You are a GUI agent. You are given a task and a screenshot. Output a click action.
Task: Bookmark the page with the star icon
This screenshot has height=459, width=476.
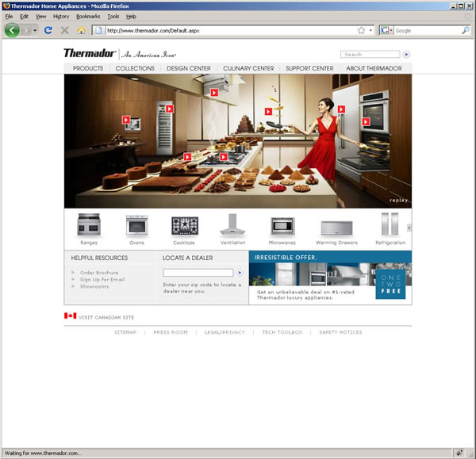tap(361, 30)
